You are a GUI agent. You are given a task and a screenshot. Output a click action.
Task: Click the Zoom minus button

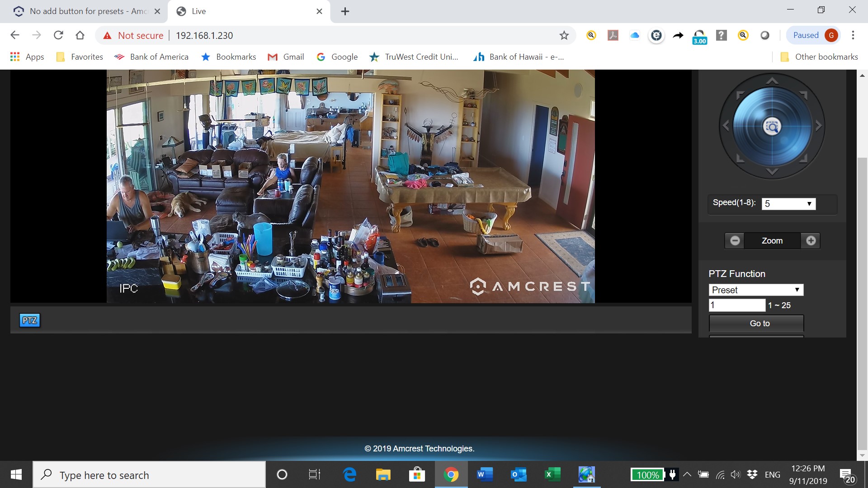735,241
